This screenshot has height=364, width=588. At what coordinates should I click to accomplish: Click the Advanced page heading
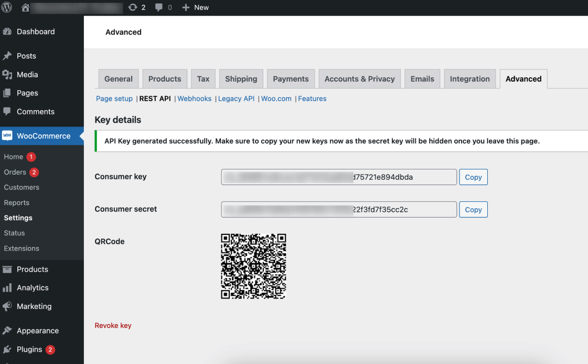(x=123, y=32)
